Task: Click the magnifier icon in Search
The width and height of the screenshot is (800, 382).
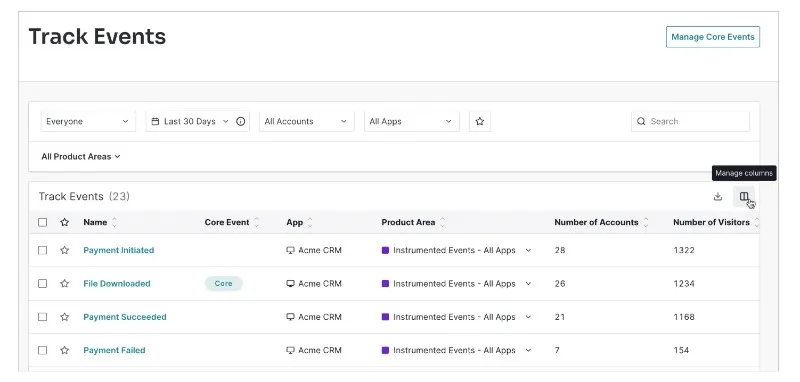Action: pos(641,121)
